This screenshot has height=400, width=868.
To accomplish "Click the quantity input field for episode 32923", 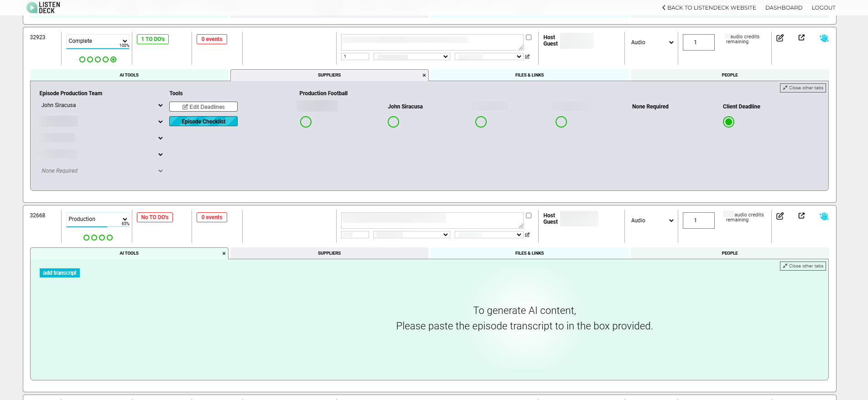I will coord(698,42).
